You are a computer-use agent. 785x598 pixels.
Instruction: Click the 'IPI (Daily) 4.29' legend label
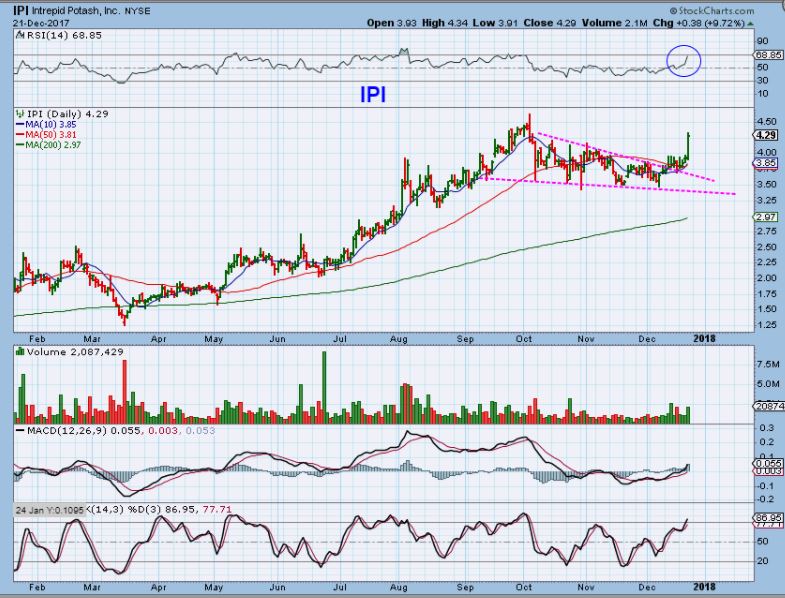(68, 114)
